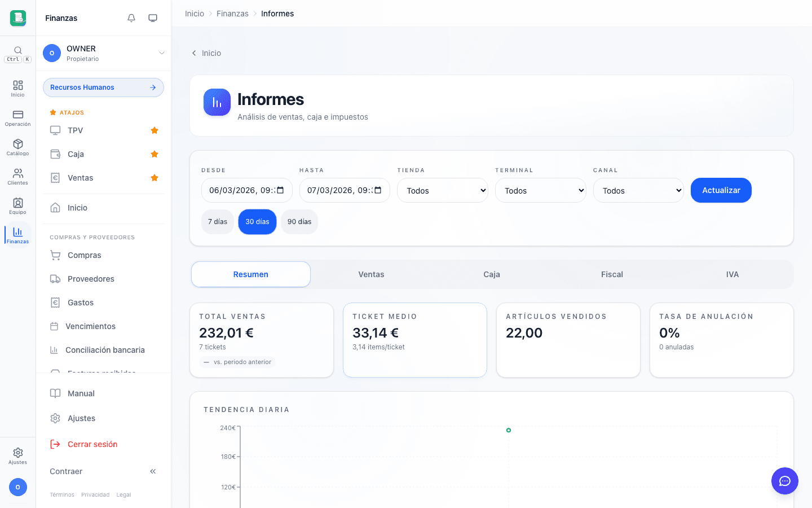Unstar the TPV shortcut
The height and width of the screenshot is (508, 812).
click(x=155, y=130)
